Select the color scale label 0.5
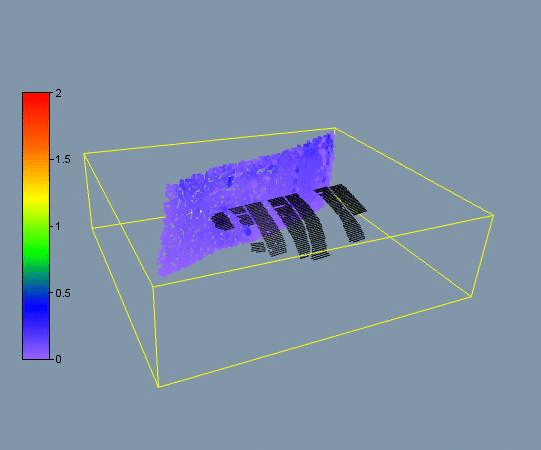The image size is (541, 450). click(62, 293)
